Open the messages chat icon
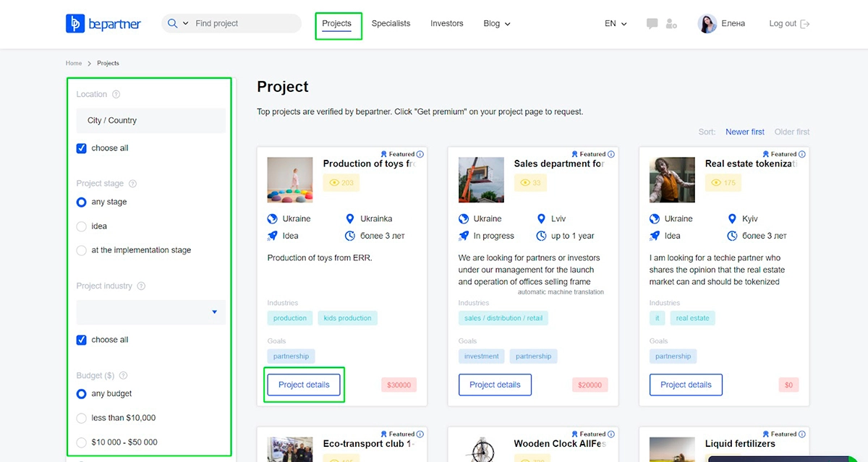Screen dimensions: 868x462 652,24
